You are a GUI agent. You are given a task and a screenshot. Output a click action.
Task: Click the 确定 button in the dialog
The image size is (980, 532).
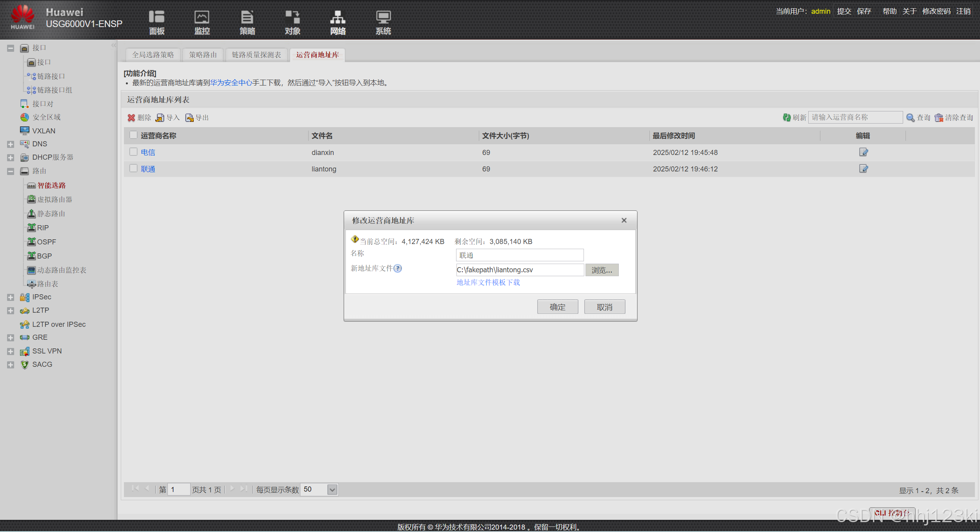tap(557, 307)
